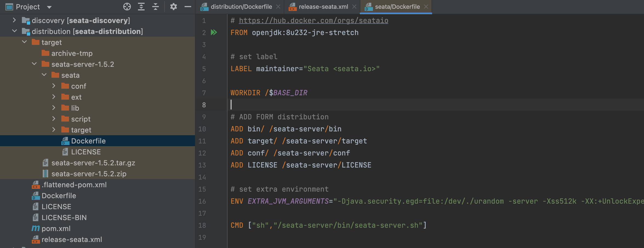
Task: Open Project panel settings gear
Action: click(173, 7)
